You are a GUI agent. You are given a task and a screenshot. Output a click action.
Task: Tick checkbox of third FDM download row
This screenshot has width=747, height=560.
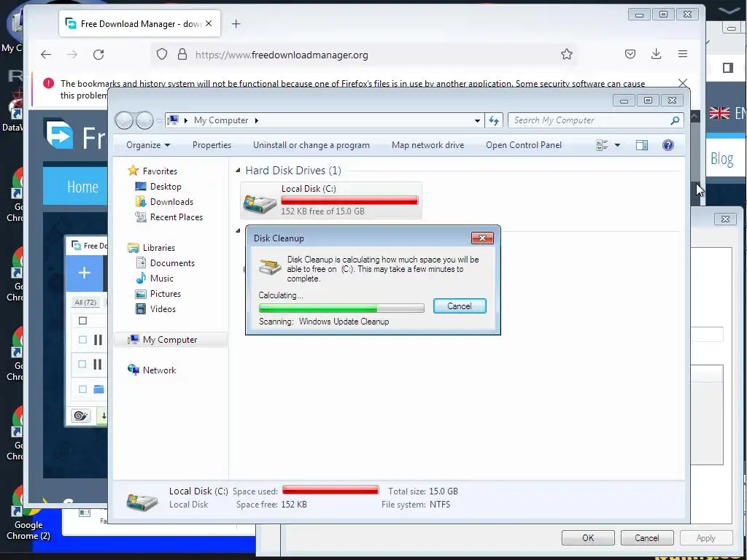(82, 389)
